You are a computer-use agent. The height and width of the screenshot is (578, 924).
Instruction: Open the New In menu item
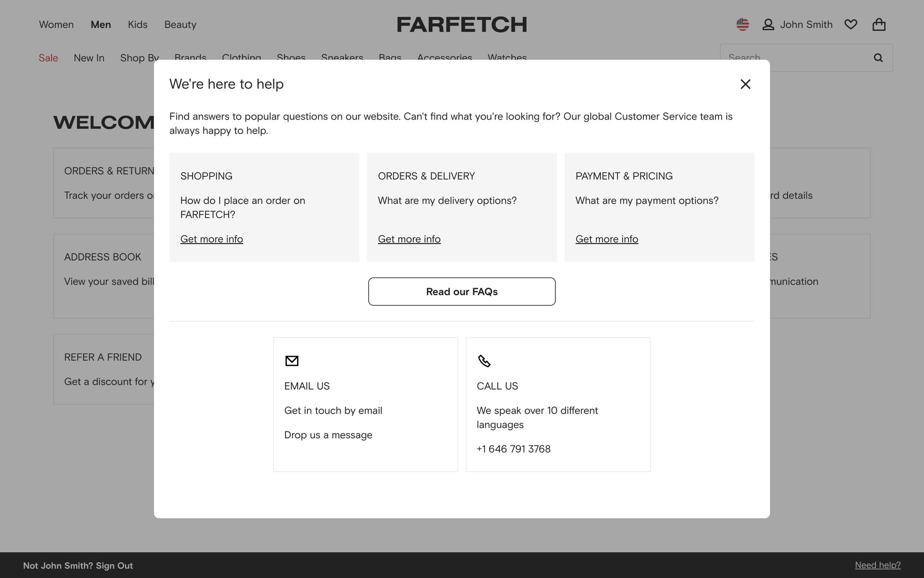89,58
